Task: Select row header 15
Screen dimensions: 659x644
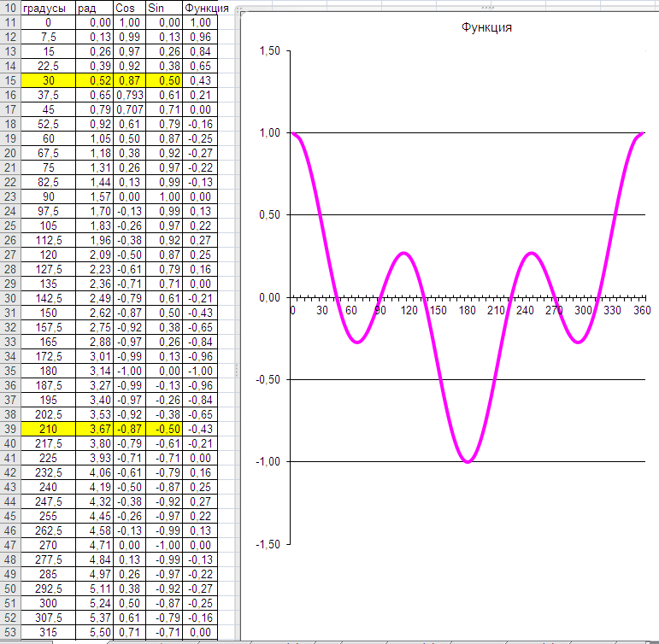Action: coord(10,80)
